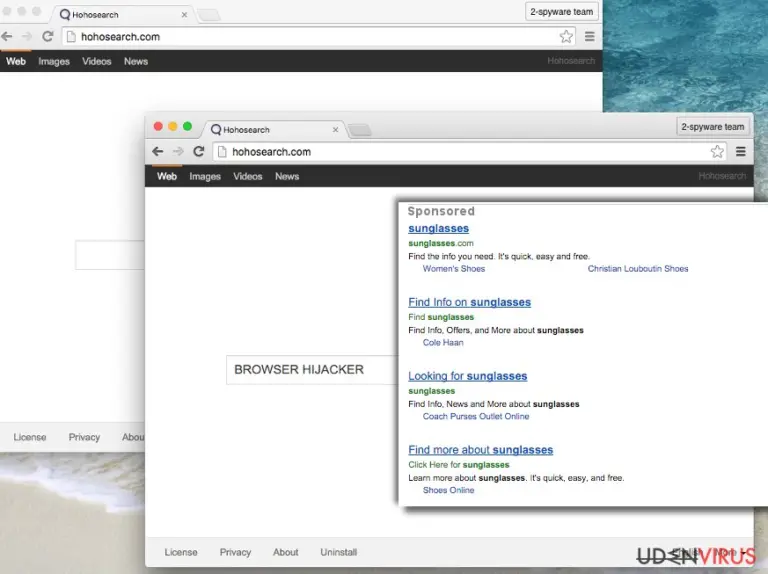Select News in the background window's nav bar
Image resolution: width=768 pixels, height=574 pixels.
click(136, 61)
